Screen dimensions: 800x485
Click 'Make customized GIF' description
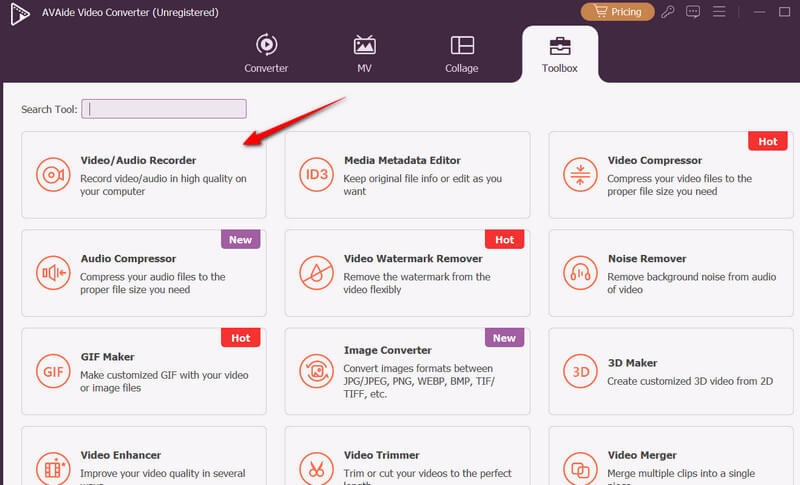coord(164,381)
